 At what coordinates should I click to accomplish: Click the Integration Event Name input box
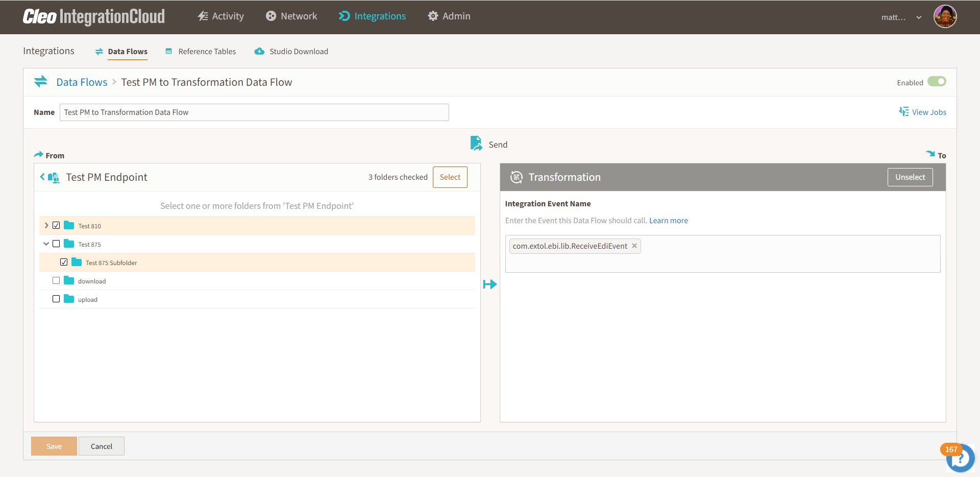723,254
